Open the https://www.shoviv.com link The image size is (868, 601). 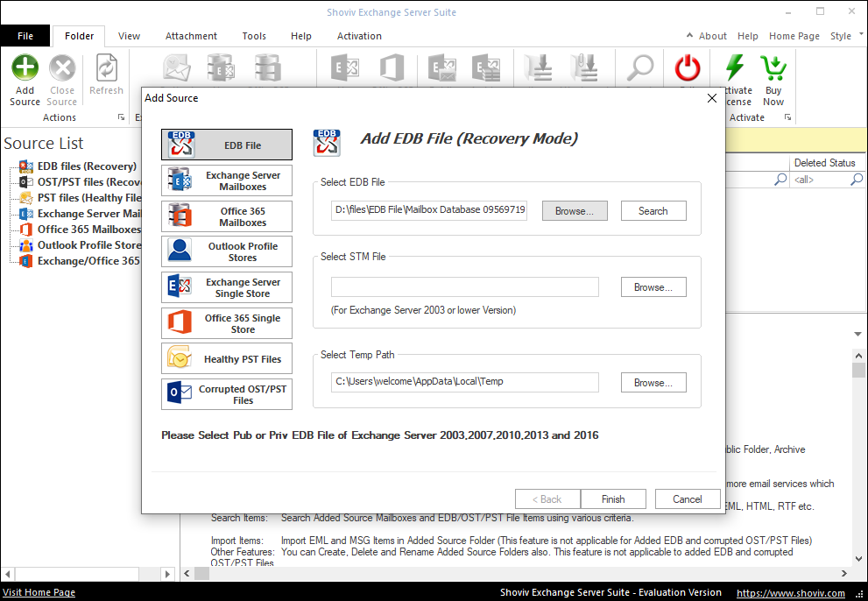tap(791, 593)
